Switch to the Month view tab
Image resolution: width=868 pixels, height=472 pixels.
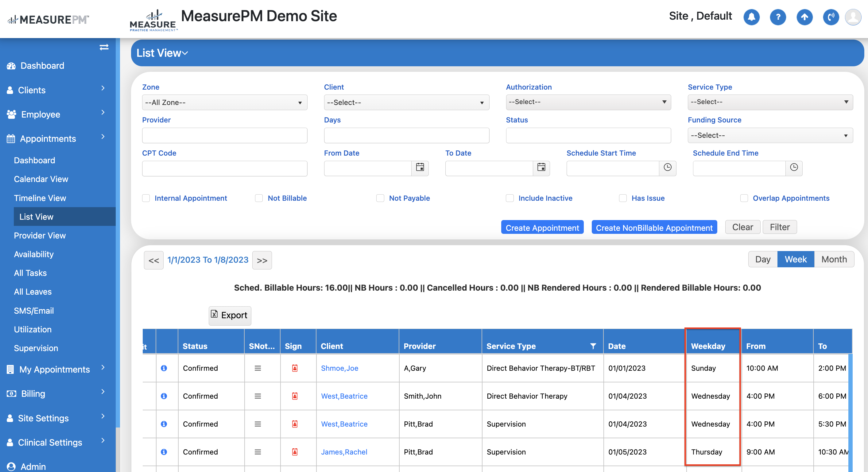834,259
